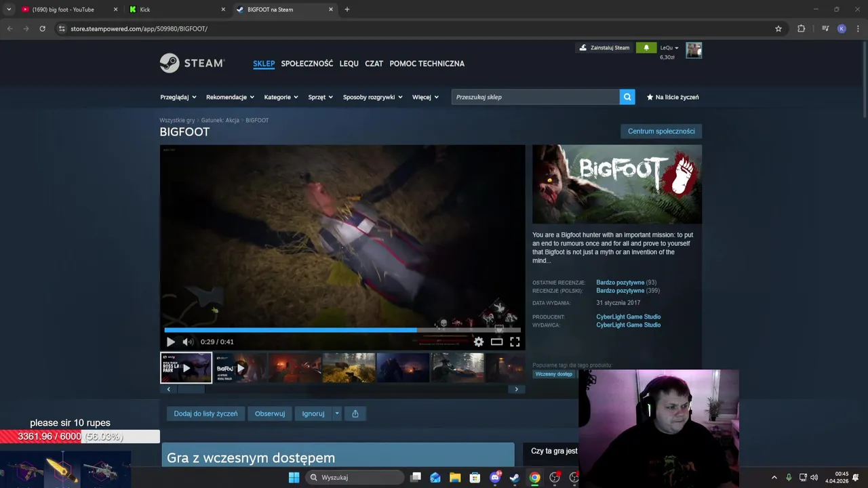Screen dimensions: 868x488
Task: Open Sposoby rozgrywki dropdown
Action: pos(373,97)
